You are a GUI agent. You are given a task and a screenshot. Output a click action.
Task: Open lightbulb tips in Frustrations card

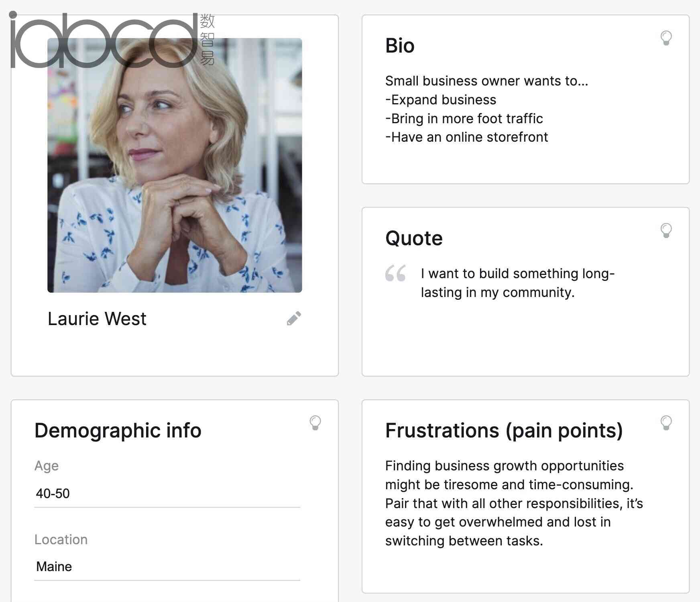pos(666,423)
